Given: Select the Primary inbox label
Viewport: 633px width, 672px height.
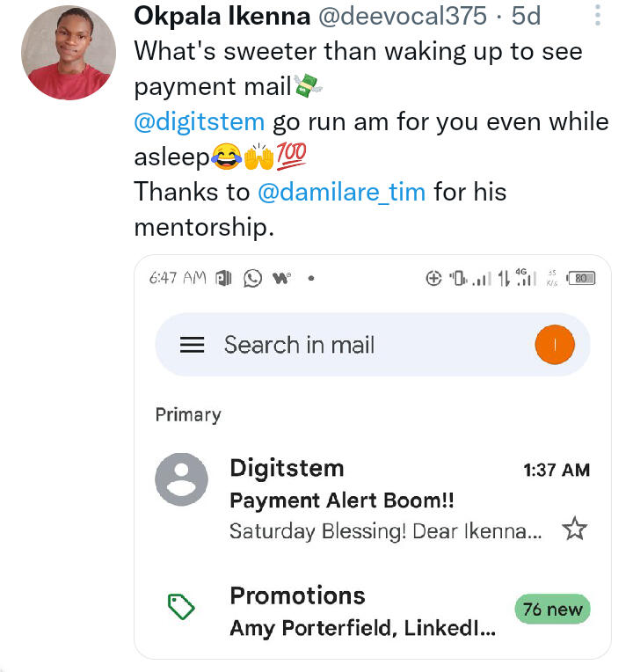Looking at the screenshot, I should (188, 414).
